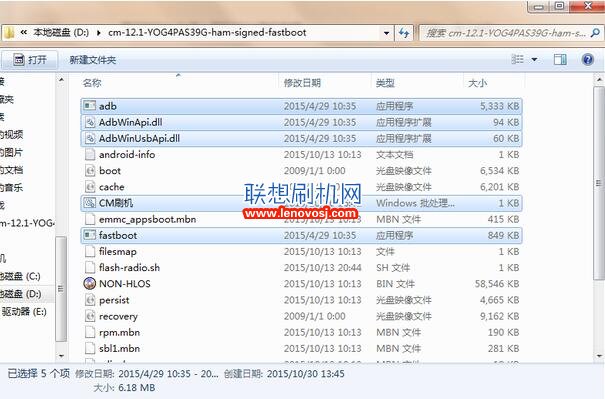Click the SH 文件 type cell

tap(393, 267)
